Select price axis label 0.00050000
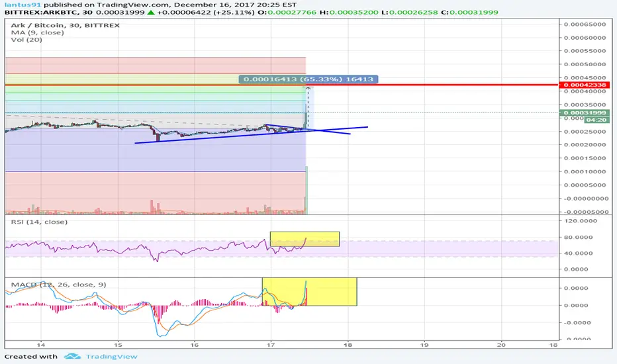 click(585, 65)
